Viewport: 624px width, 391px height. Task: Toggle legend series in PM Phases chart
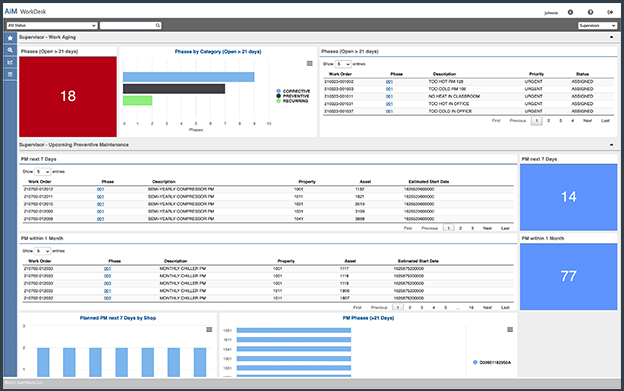point(492,362)
